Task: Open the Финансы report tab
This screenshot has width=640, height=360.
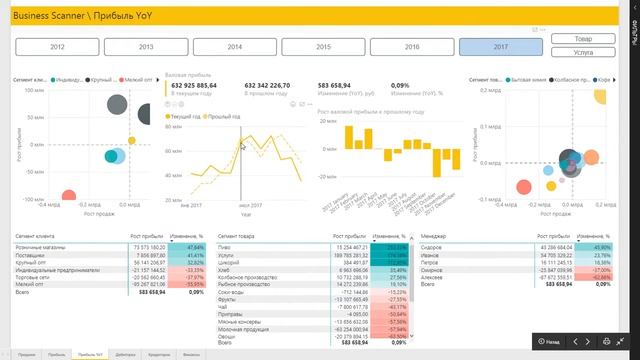Action: pos(191,355)
